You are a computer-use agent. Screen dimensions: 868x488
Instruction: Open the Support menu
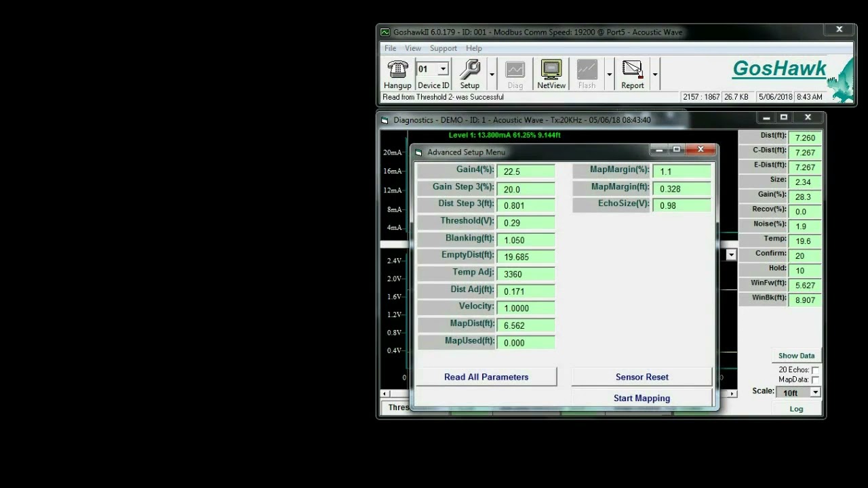443,48
